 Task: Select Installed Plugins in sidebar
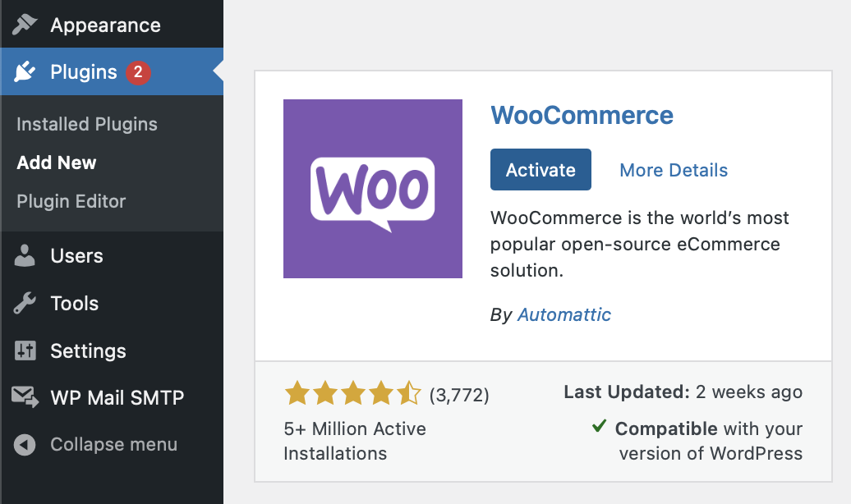(86, 124)
